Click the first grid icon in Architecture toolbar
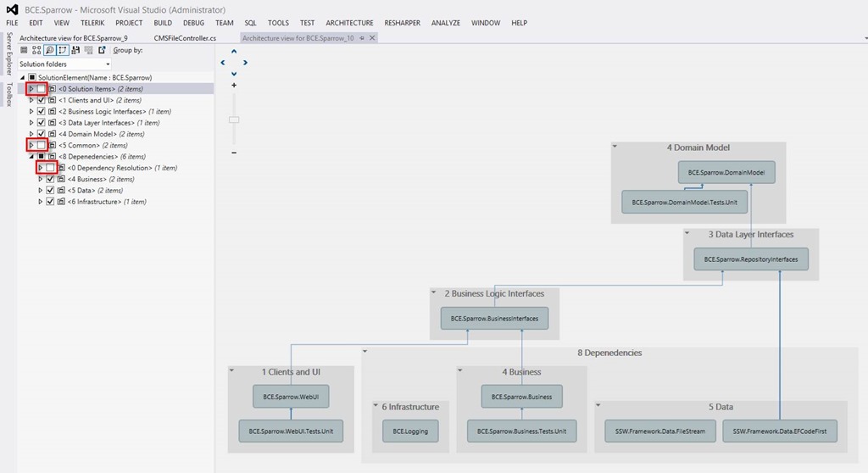The height and width of the screenshot is (473, 868). tap(24, 50)
